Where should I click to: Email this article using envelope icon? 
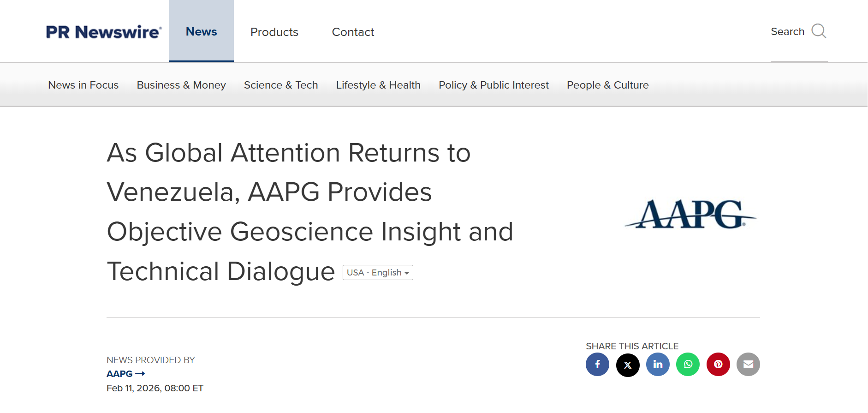pyautogui.click(x=748, y=365)
